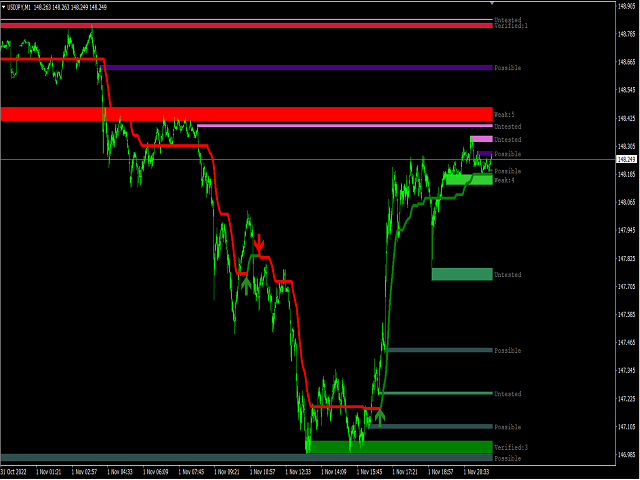Click the Weak:5 zone label

click(504, 115)
